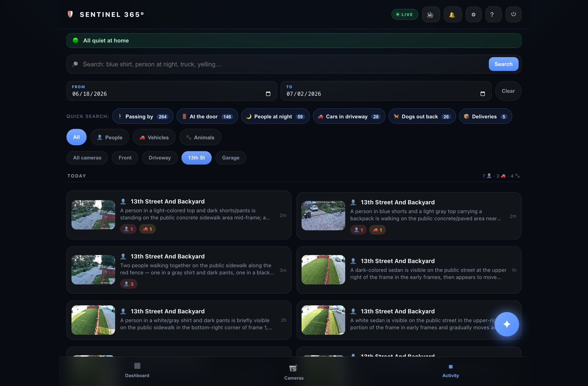Image resolution: width=588 pixels, height=386 pixels.
Task: Clear the date range filter
Action: click(x=508, y=91)
